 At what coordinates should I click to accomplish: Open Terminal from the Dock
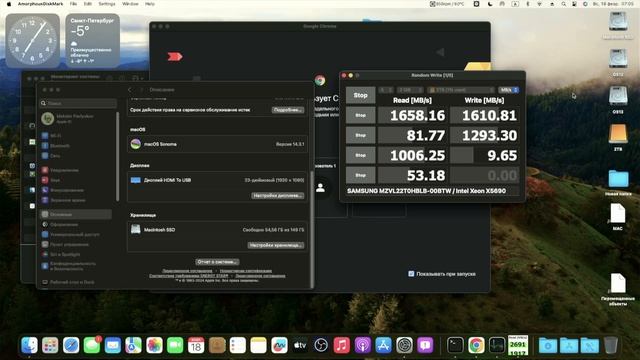pyautogui.click(x=455, y=345)
